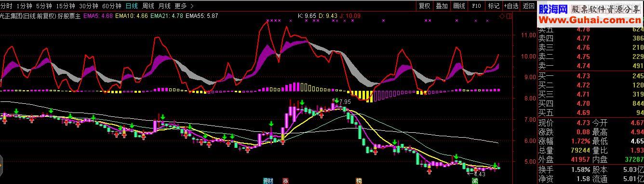This screenshot has width=644, height=184.
Task: Click the 涨 marker on the timeline
Action: click(285, 181)
